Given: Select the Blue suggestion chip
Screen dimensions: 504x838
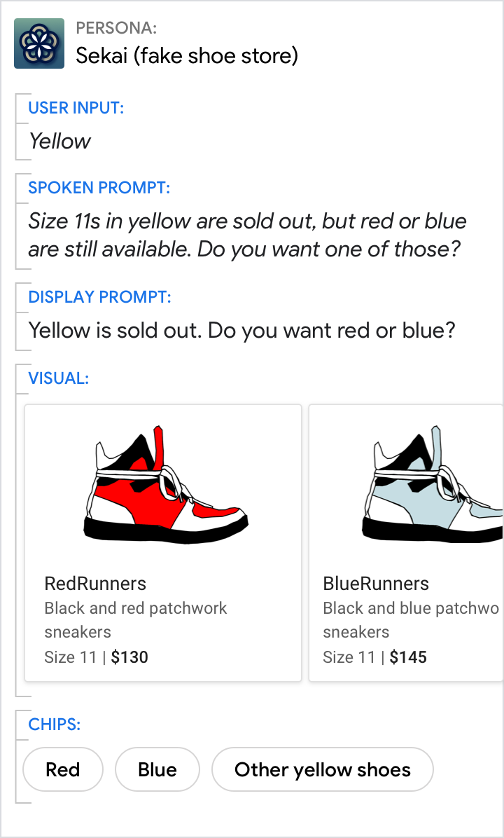Looking at the screenshot, I should [157, 770].
